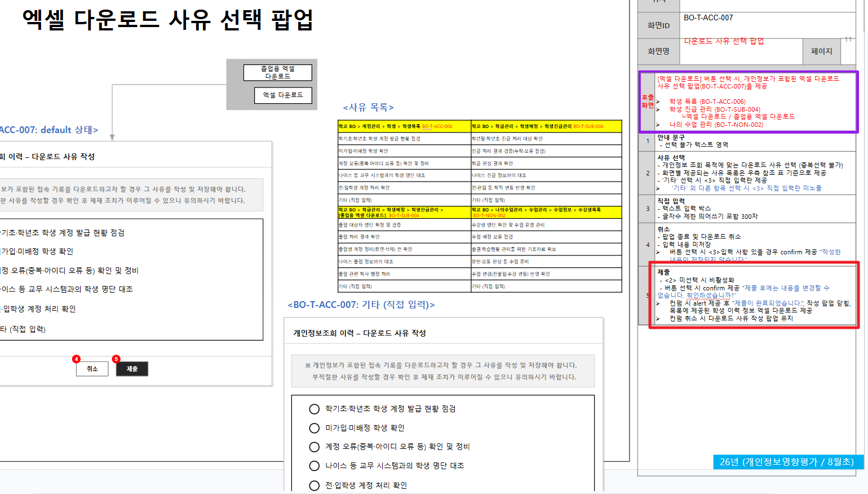The height and width of the screenshot is (494, 868).
Task: Click the <BO-T-ACC-007: 기타 (직접 입력)> heading
Action: [361, 305]
